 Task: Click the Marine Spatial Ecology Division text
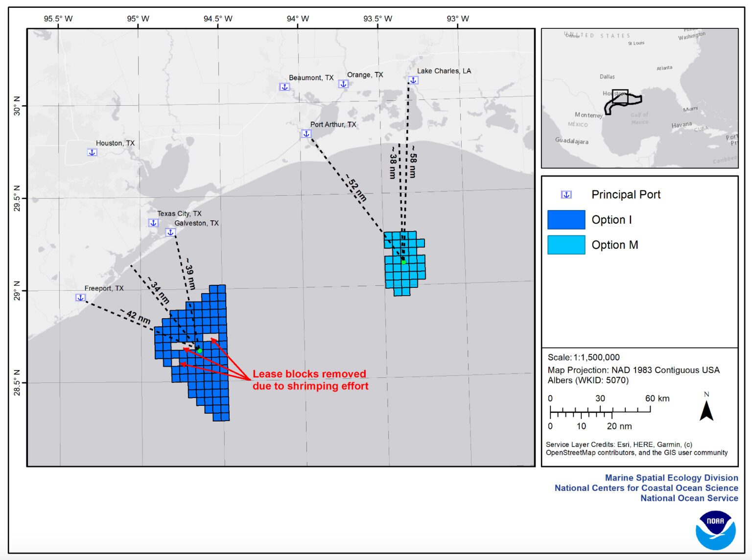pyautogui.click(x=672, y=477)
